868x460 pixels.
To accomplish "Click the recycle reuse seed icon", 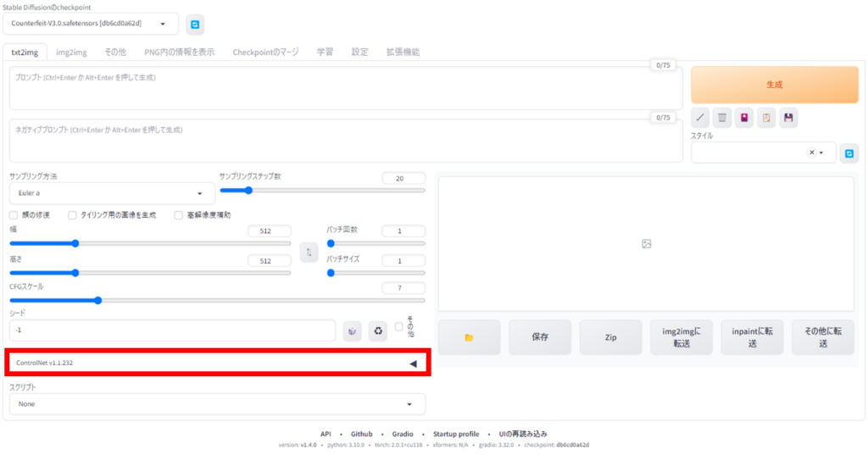I will [x=378, y=330].
